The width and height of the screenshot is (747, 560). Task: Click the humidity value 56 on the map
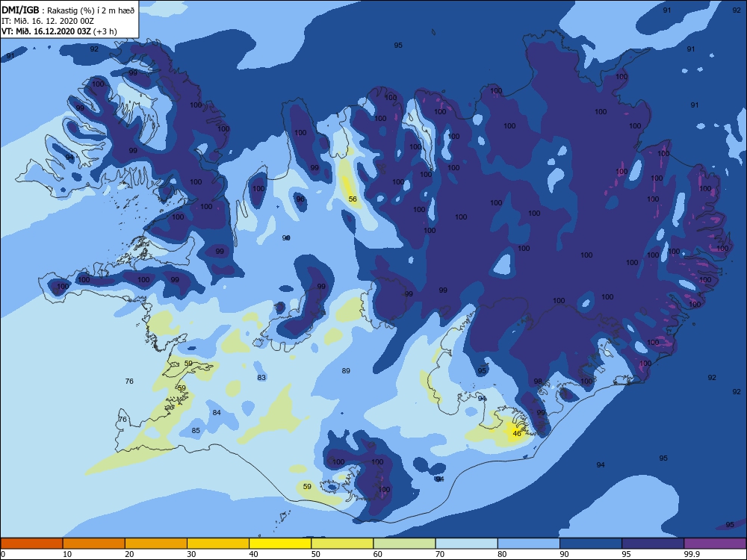(353, 199)
